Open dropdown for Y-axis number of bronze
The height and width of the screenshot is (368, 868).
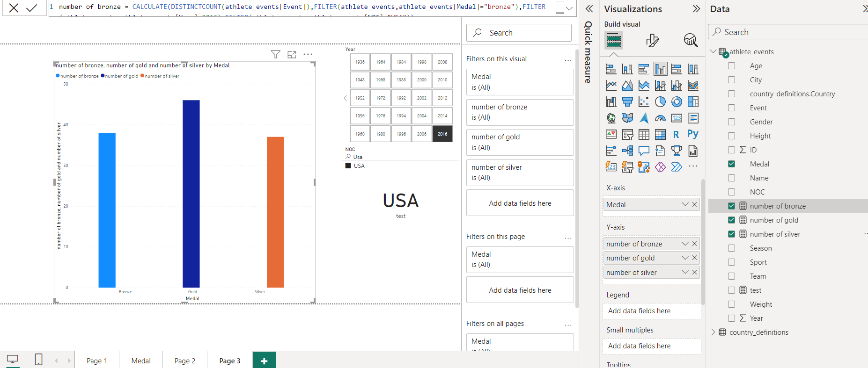coord(685,244)
